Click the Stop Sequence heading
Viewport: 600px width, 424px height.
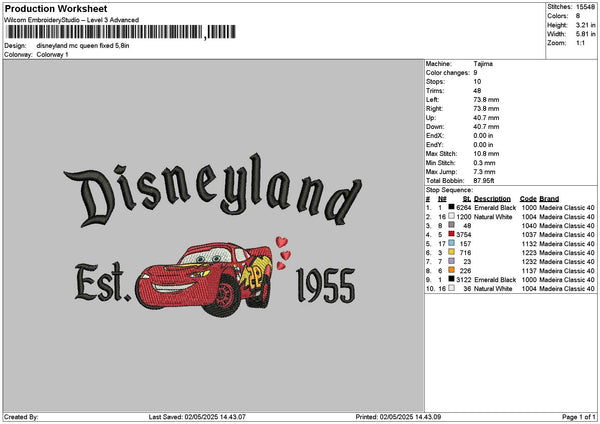tap(449, 190)
